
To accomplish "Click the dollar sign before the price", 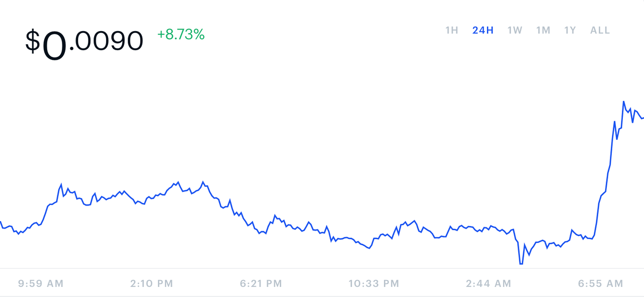I will coord(33,41).
